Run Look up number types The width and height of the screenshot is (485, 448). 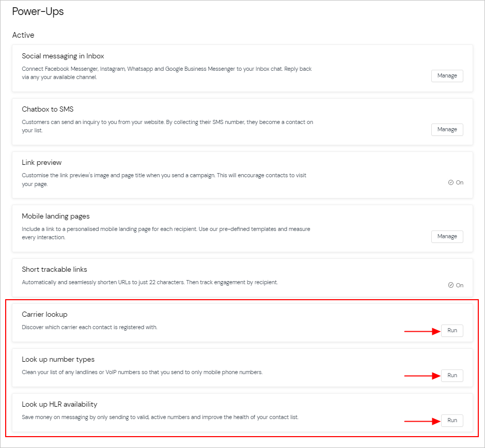452,376
